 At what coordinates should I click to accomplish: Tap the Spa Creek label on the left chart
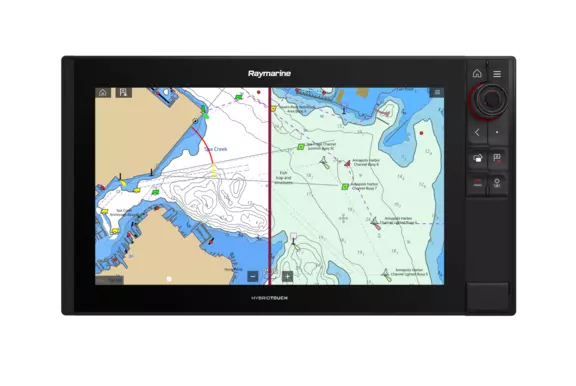coord(216,149)
